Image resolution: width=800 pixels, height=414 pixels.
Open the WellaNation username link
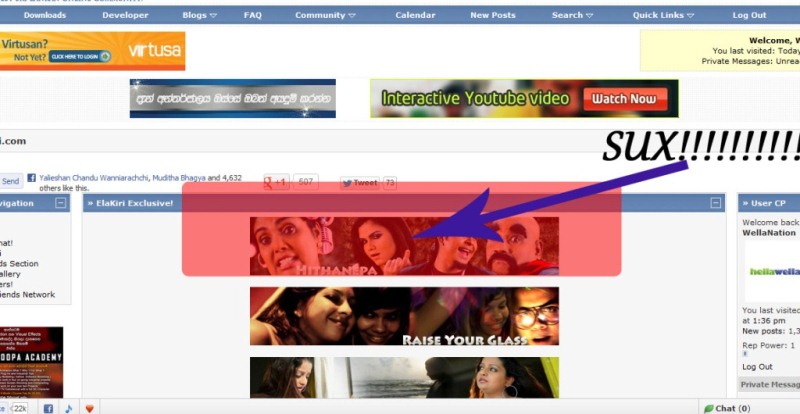tap(768, 233)
